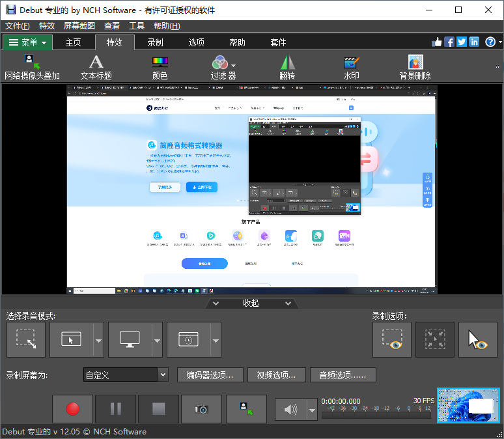Select the 翻转 flip effect
Screen dimensions: 504x439
pos(287,68)
